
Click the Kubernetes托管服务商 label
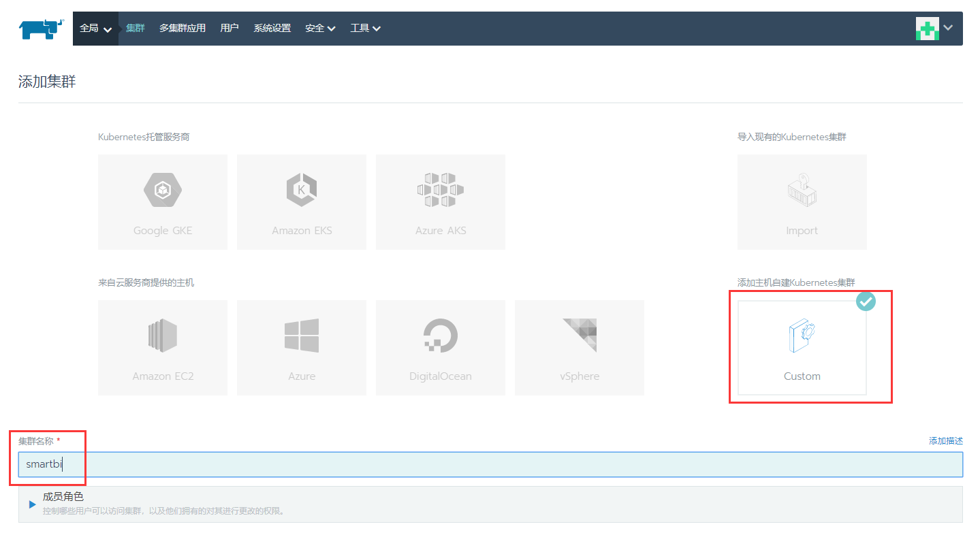click(144, 137)
